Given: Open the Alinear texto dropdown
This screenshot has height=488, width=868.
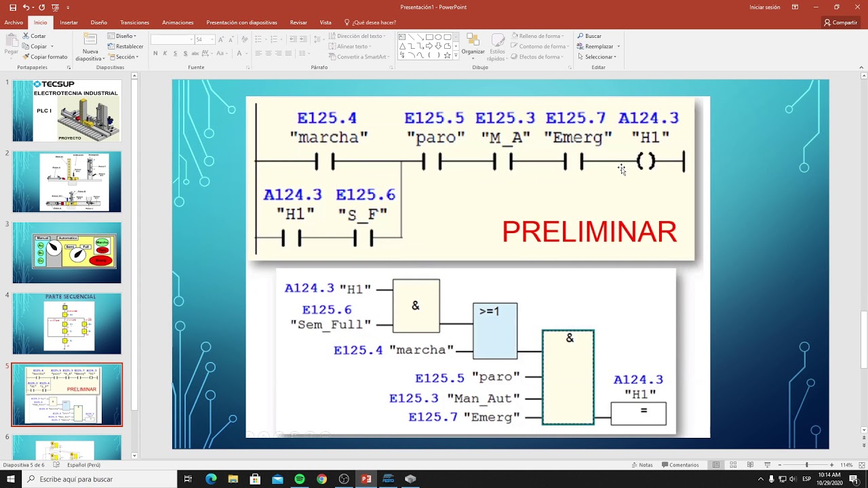Looking at the screenshot, I should coord(351,47).
